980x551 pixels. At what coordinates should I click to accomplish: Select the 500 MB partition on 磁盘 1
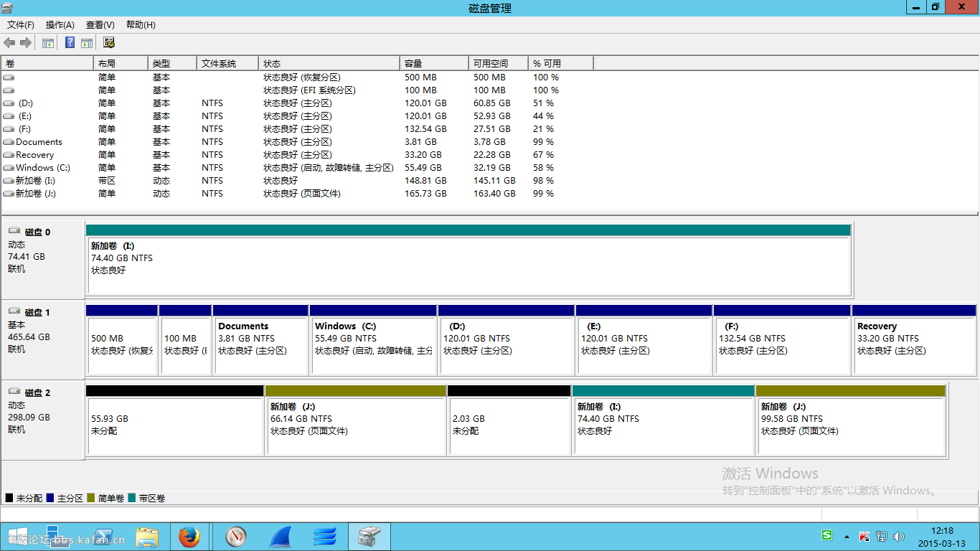tap(121, 339)
